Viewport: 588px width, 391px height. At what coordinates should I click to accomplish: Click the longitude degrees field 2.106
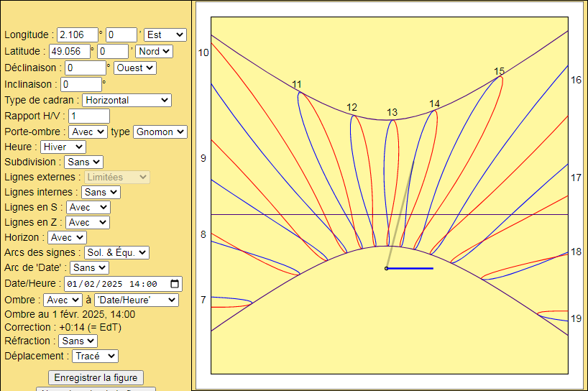pyautogui.click(x=78, y=35)
